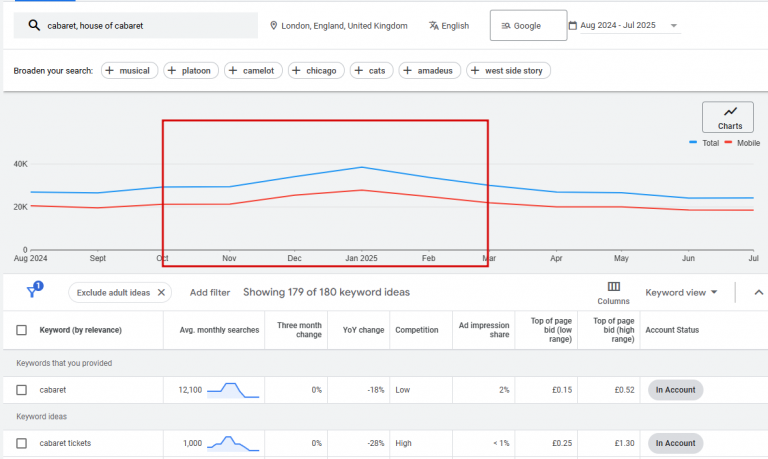Add 'platoon' to broaden search
768x459 pixels.
click(x=191, y=71)
